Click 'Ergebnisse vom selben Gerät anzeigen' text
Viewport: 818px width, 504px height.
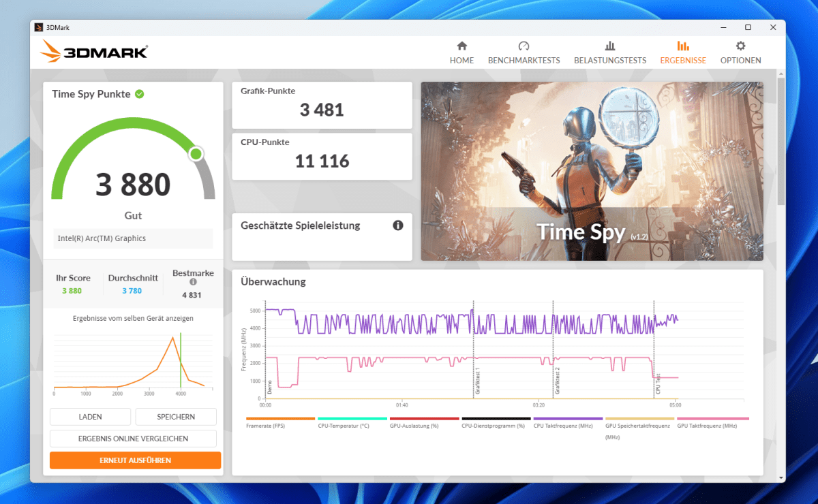pos(133,318)
